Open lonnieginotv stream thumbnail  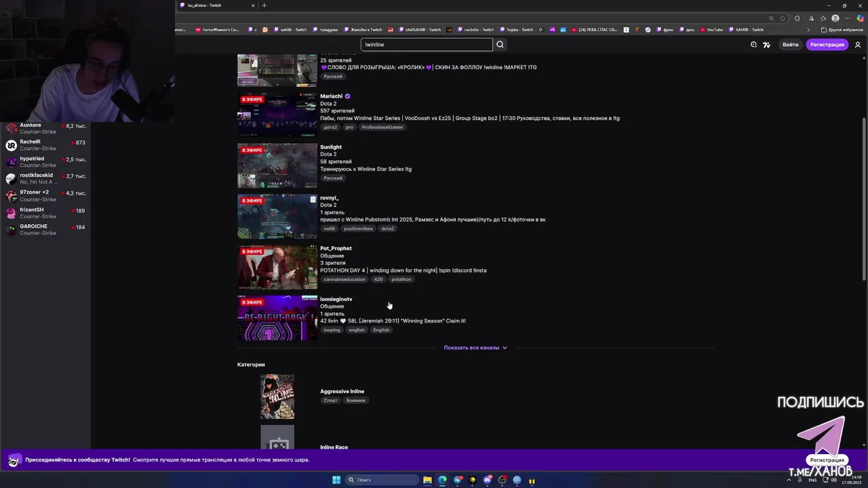coord(277,318)
